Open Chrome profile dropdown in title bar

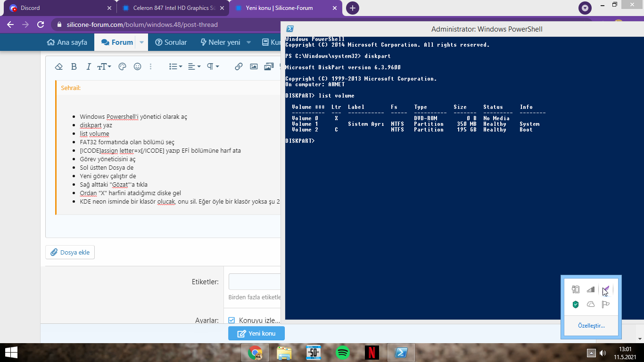click(x=585, y=8)
